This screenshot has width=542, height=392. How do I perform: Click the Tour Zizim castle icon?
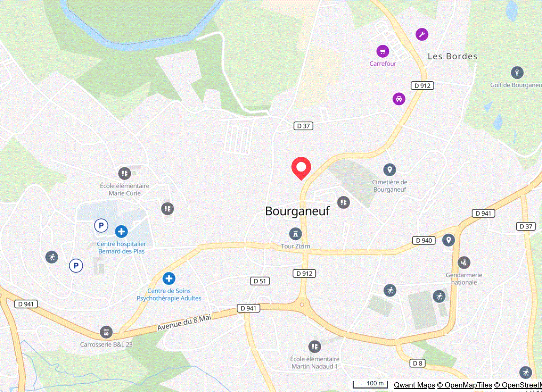[x=295, y=234]
